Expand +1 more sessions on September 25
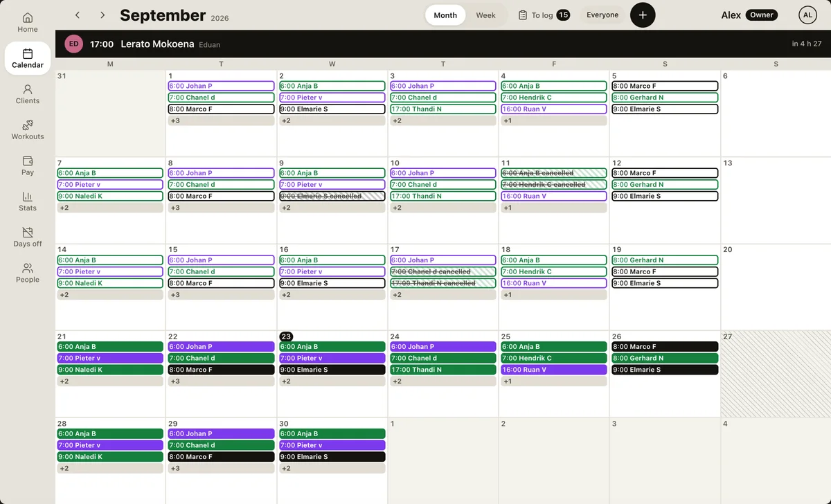Screen dimensions: 831x504 pos(553,381)
